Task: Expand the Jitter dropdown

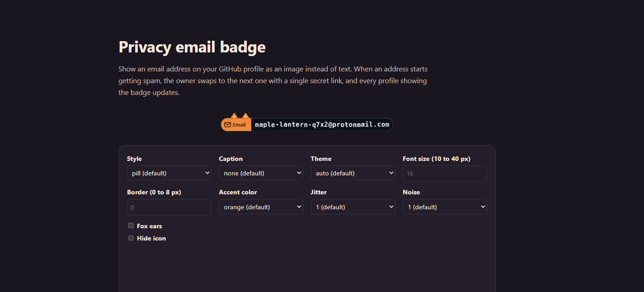Action: pos(353,207)
